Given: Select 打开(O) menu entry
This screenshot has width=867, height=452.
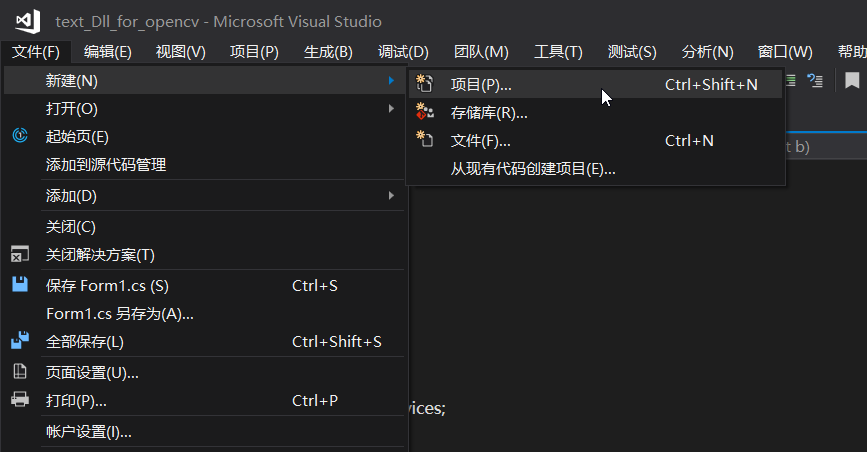Looking at the screenshot, I should tap(205, 108).
